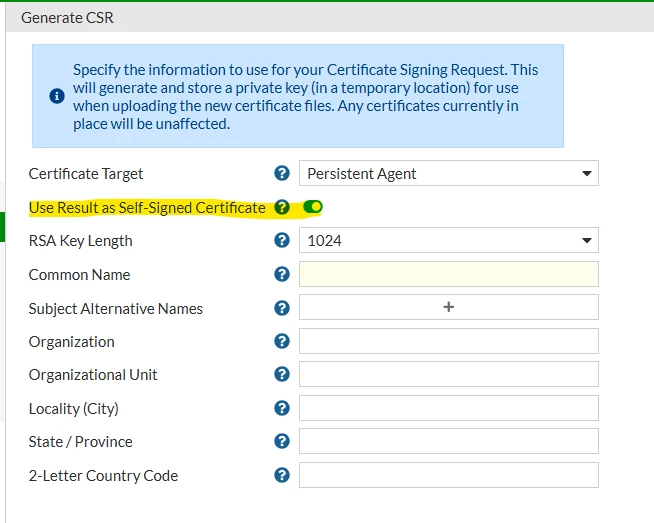The height and width of the screenshot is (523, 654).
Task: Focus the 2-Letter Country Code field
Action: [x=449, y=475]
